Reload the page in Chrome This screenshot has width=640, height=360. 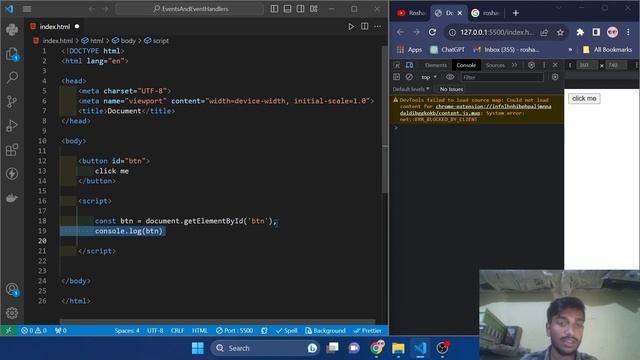coord(432,32)
